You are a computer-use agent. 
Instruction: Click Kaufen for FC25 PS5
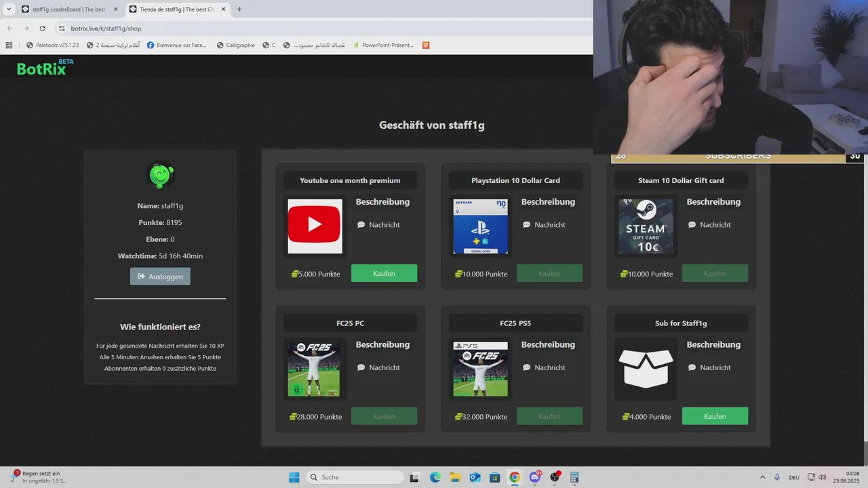[549, 416]
